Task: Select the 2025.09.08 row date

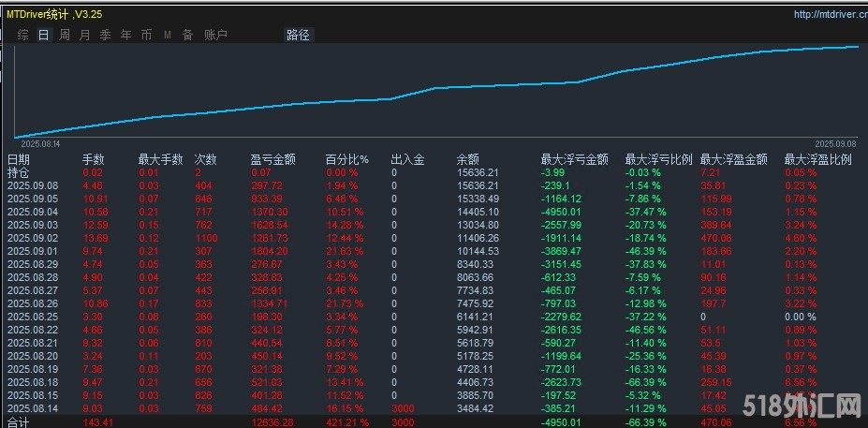Action: click(33, 185)
